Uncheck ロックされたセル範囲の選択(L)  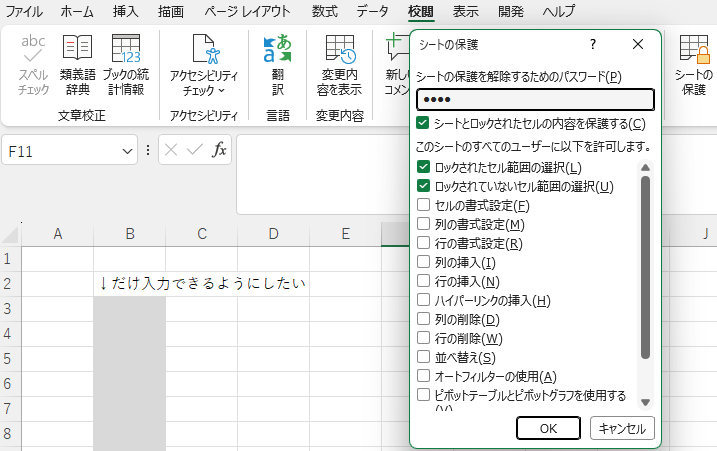pos(423,166)
